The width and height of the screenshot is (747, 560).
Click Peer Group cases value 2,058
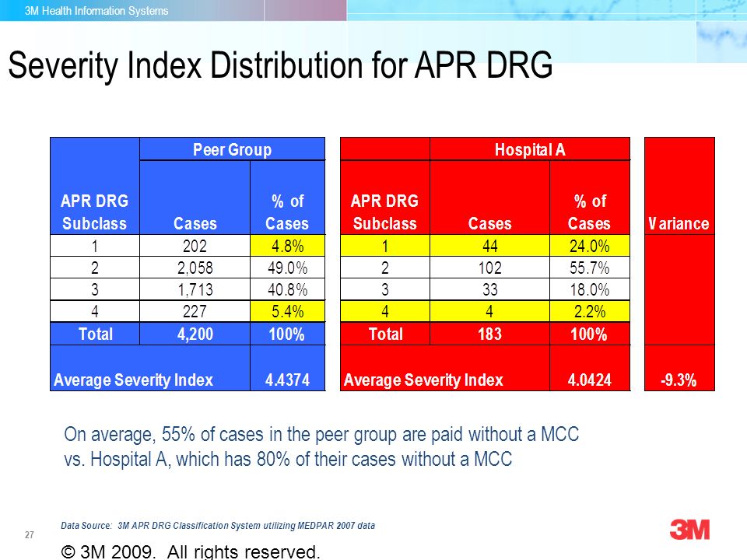pos(195,268)
